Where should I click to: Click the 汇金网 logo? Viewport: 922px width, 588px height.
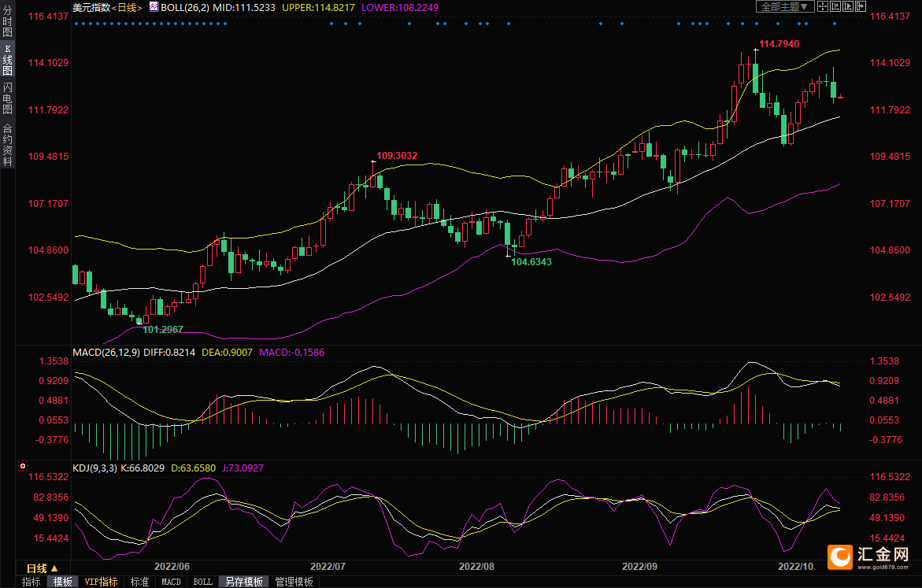[869, 557]
